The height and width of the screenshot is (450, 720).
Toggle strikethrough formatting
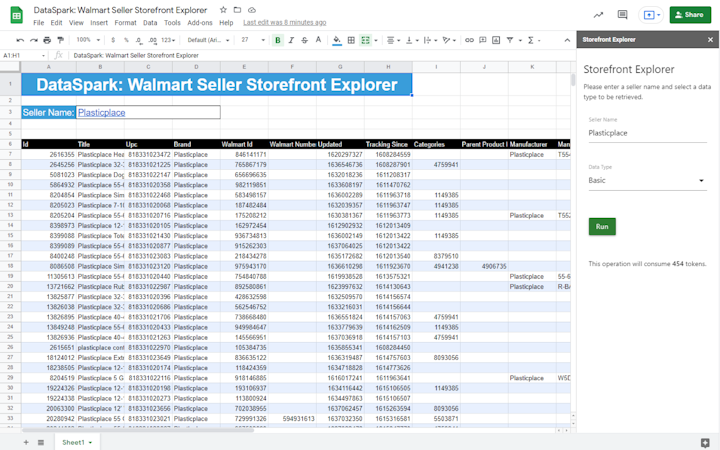click(x=304, y=40)
